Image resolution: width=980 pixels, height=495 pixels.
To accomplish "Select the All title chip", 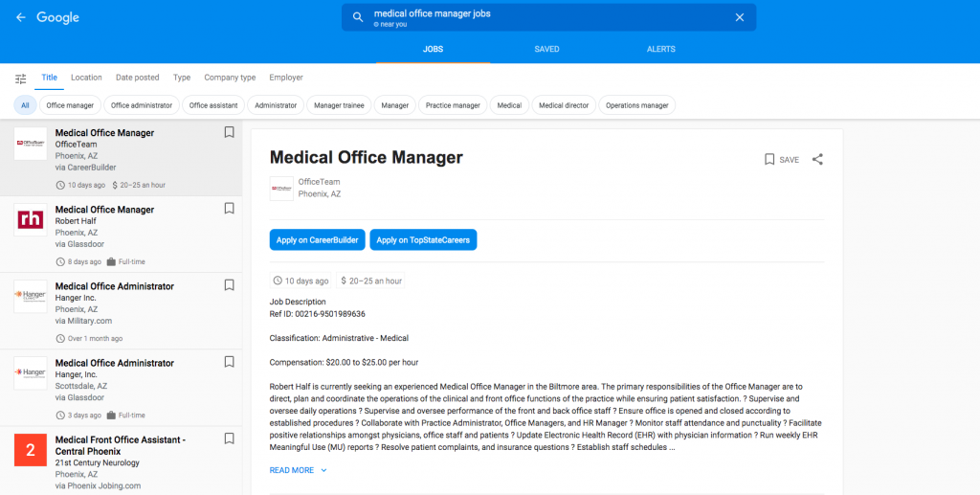I will (x=25, y=105).
